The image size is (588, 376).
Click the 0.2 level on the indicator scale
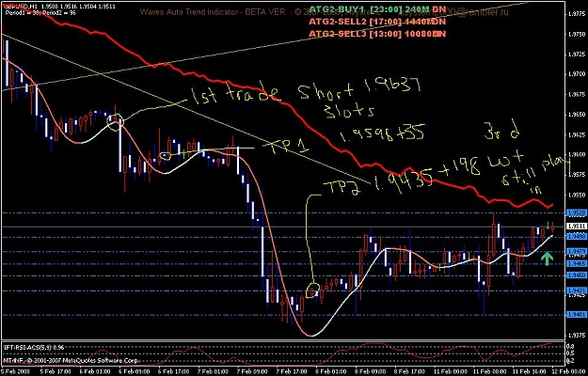571,361
